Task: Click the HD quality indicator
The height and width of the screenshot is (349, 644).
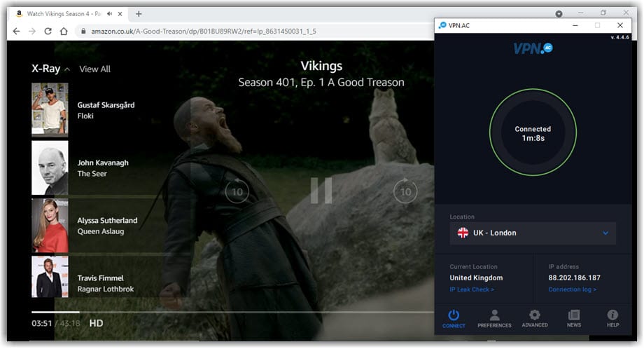Action: (x=96, y=324)
